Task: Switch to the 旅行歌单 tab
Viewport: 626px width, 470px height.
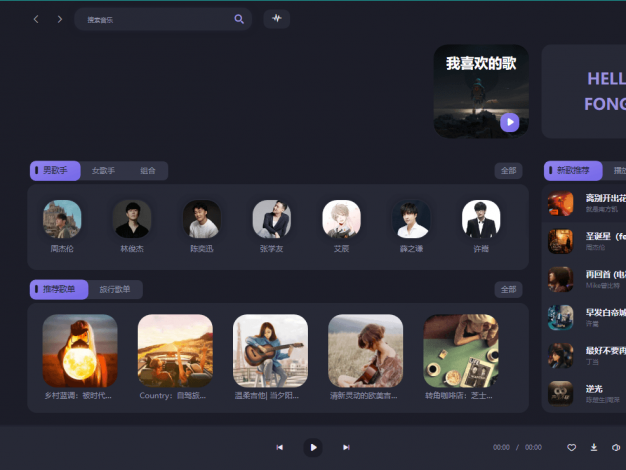Action: pos(115,290)
